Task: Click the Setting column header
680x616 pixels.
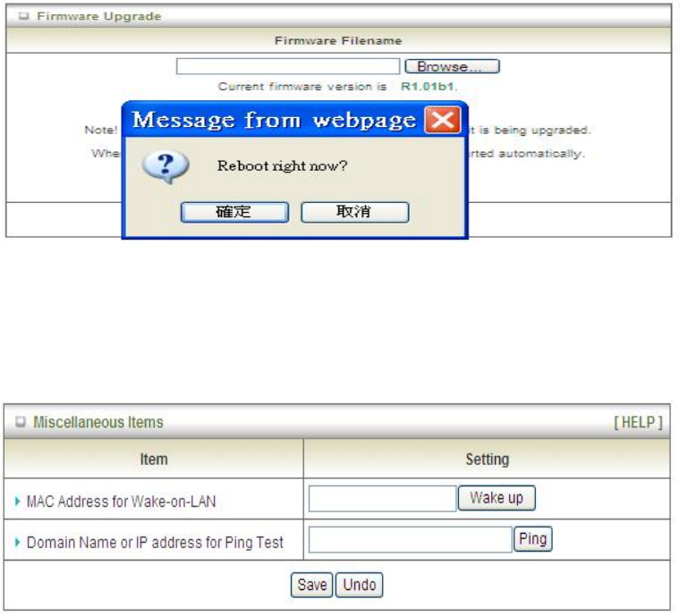Action: coord(487,459)
